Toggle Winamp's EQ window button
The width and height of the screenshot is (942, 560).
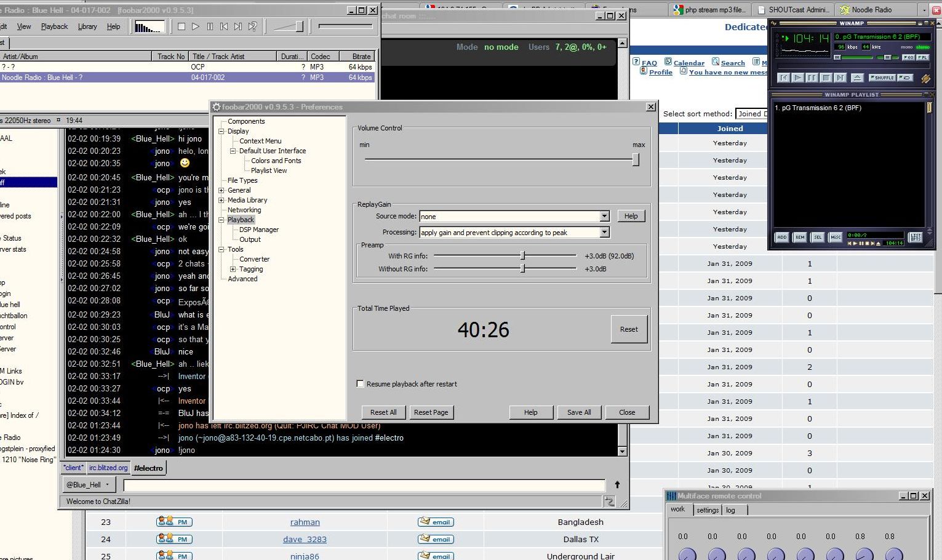pyautogui.click(x=908, y=57)
